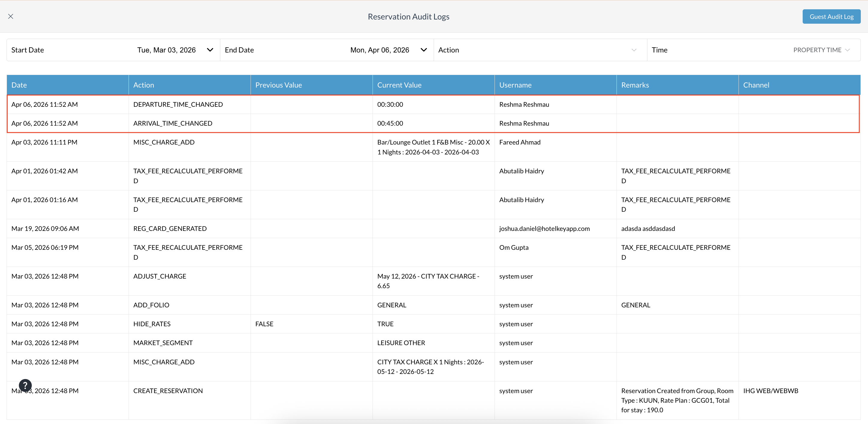Expand the Start Date chevron
The width and height of the screenshot is (868, 424).
pyautogui.click(x=210, y=50)
